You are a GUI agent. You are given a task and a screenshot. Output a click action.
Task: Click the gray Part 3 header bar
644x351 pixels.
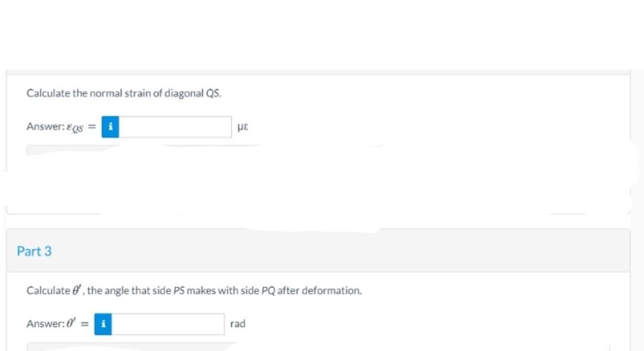tap(318, 251)
